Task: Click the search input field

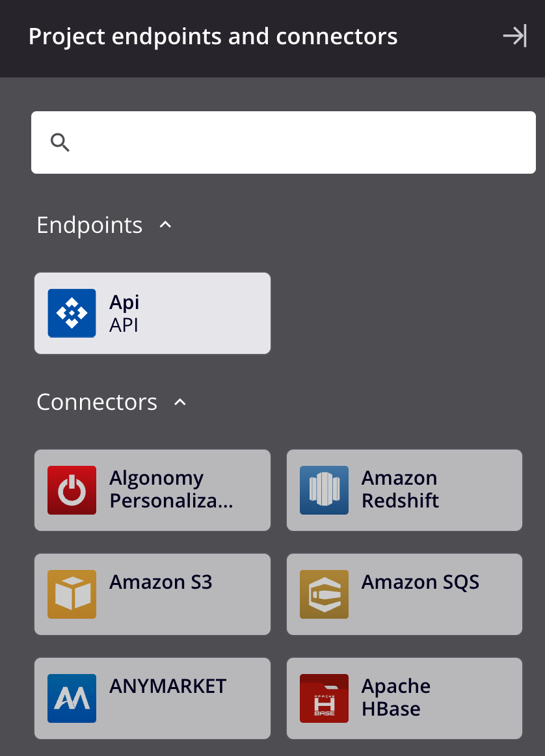Action: coord(283,142)
